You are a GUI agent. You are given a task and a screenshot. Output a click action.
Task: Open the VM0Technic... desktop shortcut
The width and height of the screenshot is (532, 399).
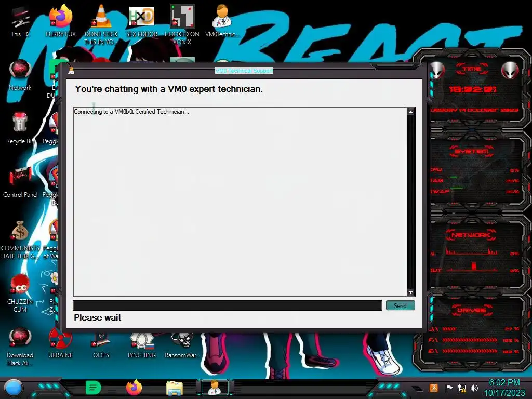(222, 22)
